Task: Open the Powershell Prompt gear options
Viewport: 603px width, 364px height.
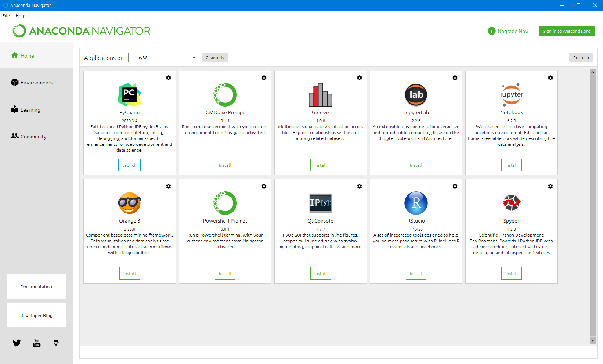Action: [x=264, y=186]
